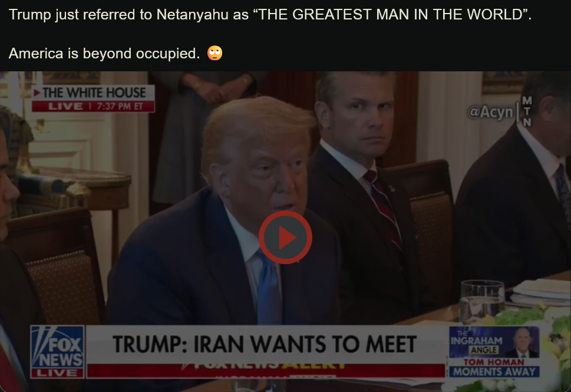
Task: Play the video with the red play button
Action: point(285,237)
